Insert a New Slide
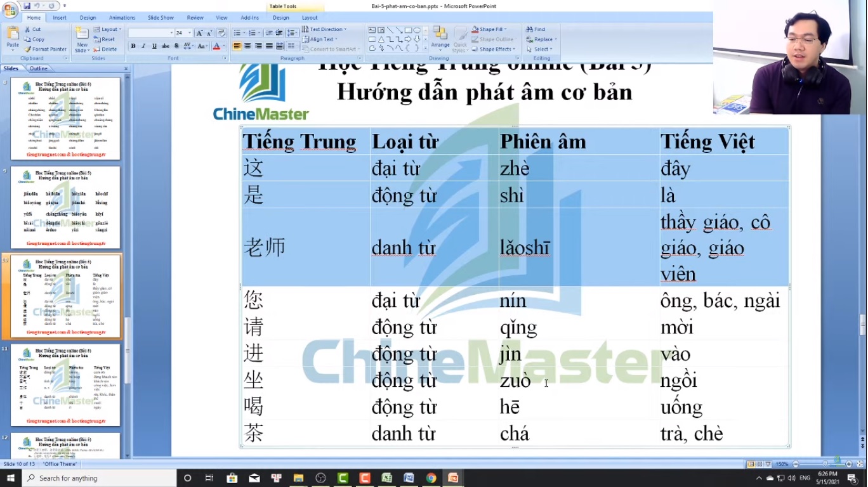Screen dimensions: 868x487 82,39
